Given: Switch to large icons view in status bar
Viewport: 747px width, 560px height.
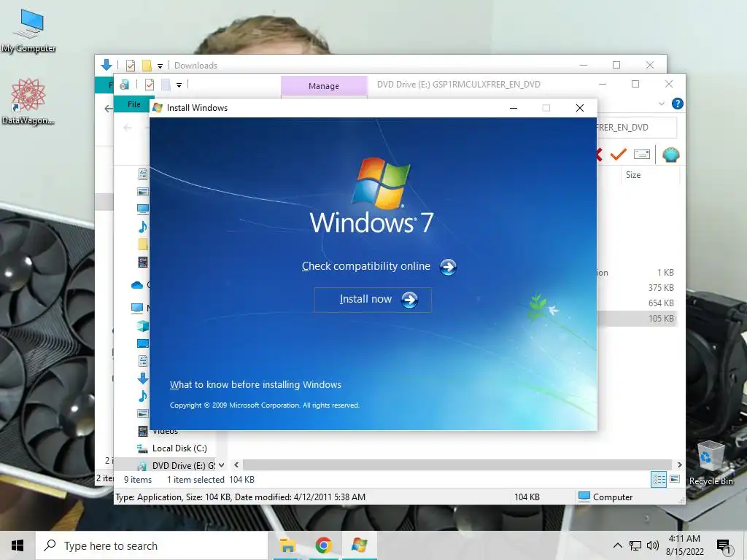Looking at the screenshot, I should [x=675, y=479].
